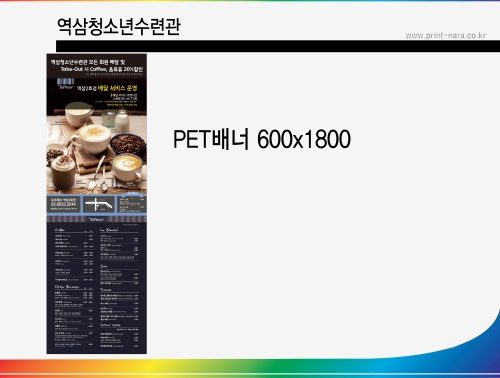Select the Coffee menu section heading

(60, 230)
